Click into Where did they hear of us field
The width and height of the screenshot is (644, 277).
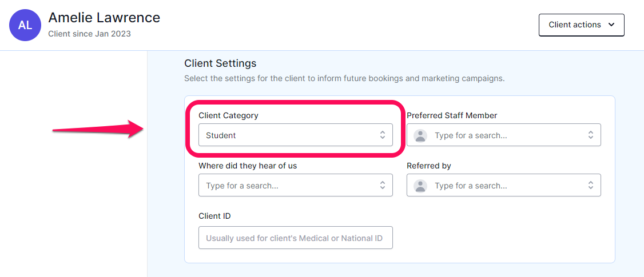coord(295,185)
